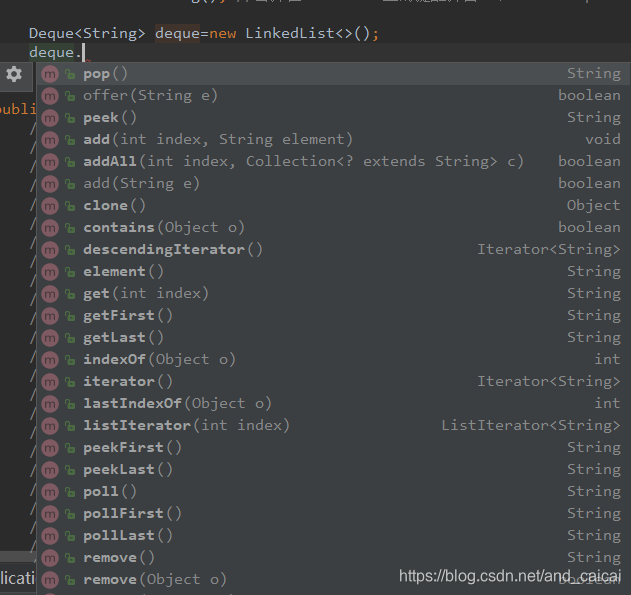The height and width of the screenshot is (595, 631).
Task: Select pollLast() method entry
Action: [333, 535]
